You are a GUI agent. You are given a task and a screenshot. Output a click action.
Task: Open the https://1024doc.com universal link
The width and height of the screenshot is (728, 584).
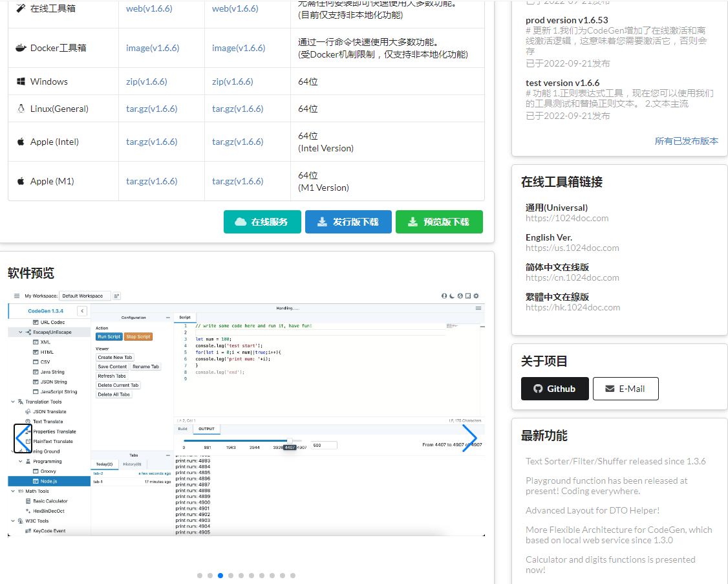pos(567,218)
